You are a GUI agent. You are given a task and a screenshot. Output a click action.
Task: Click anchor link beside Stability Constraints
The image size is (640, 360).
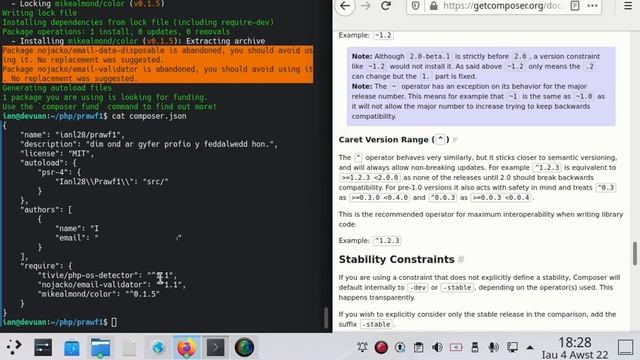(x=461, y=260)
